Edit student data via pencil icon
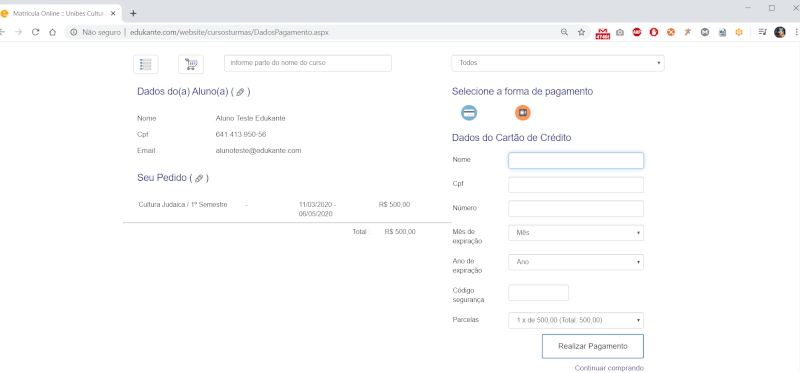 tap(240, 92)
